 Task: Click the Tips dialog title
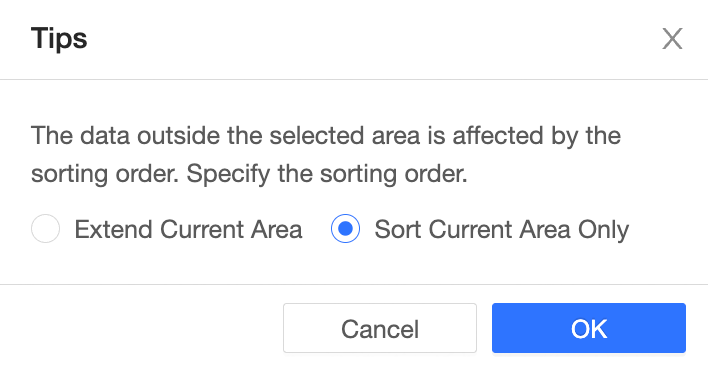point(59,39)
